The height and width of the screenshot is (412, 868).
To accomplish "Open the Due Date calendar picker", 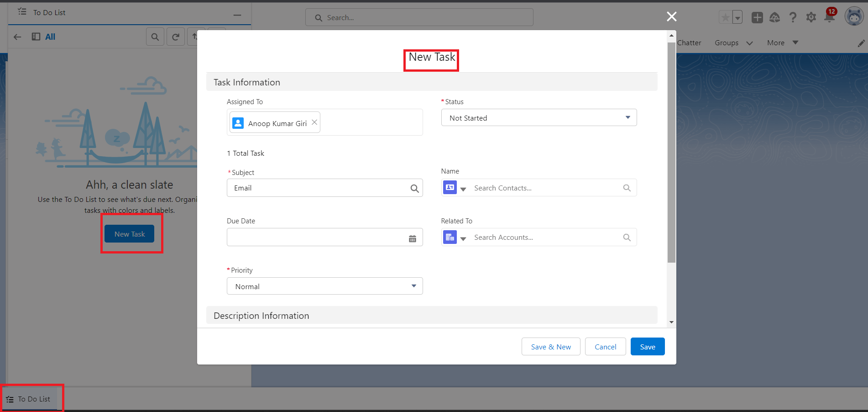I will pos(413,238).
